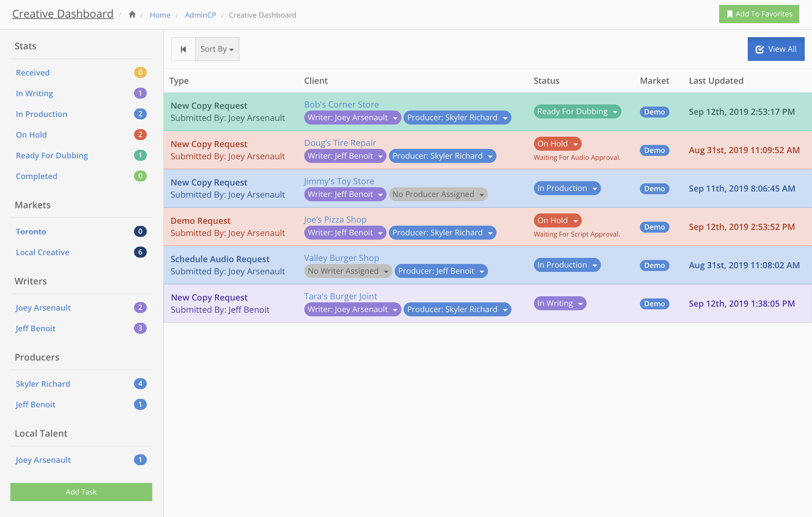Click the Jeff Benoit writer stat in sidebar
Viewport: 812px width, 517px height.
pyautogui.click(x=36, y=328)
